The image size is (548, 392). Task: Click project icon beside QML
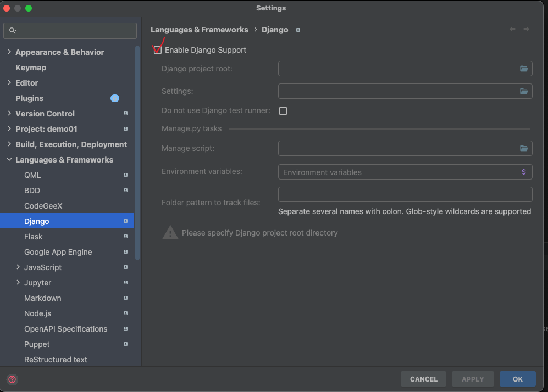pyautogui.click(x=125, y=175)
